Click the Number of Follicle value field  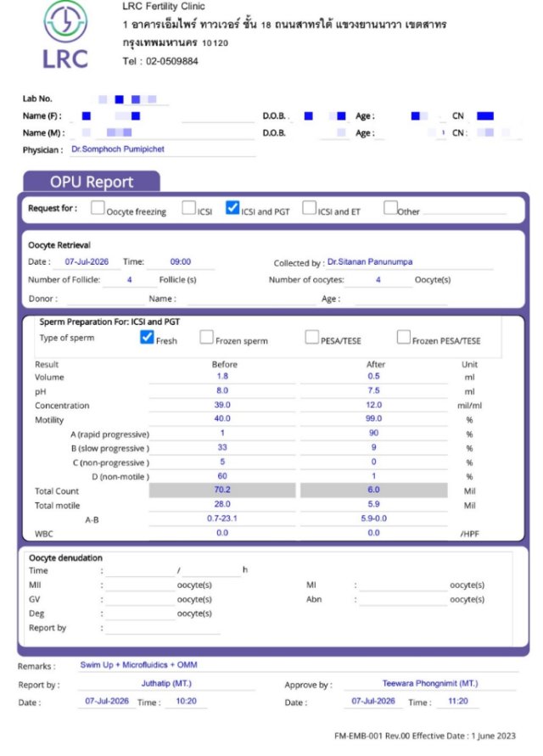(x=129, y=280)
